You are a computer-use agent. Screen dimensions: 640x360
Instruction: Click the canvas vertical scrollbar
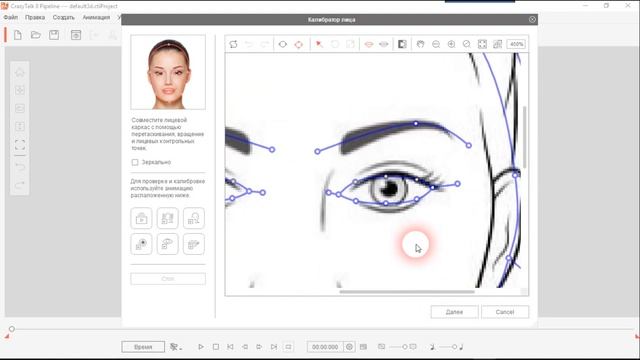tap(524, 137)
